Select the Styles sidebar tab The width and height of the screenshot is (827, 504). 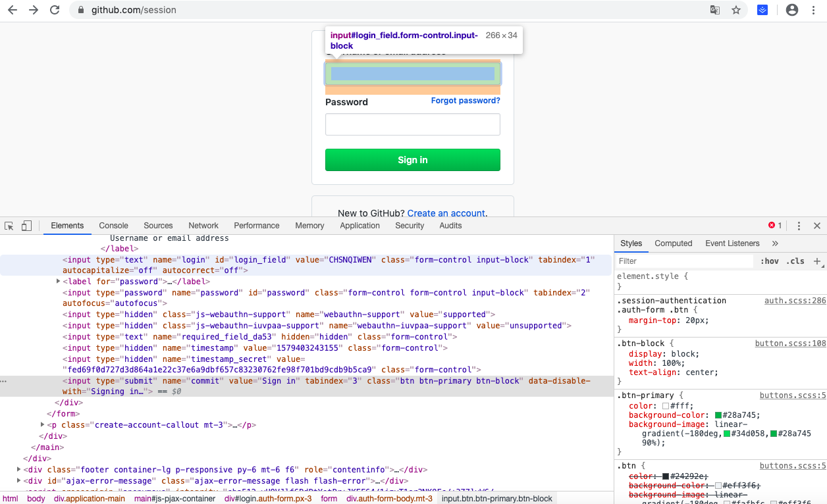(631, 243)
